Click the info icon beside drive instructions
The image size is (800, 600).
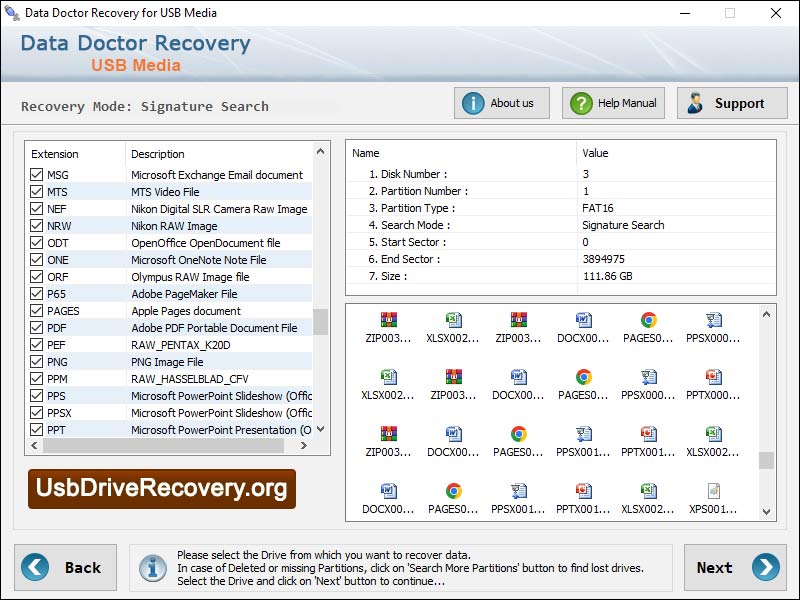[x=152, y=570]
